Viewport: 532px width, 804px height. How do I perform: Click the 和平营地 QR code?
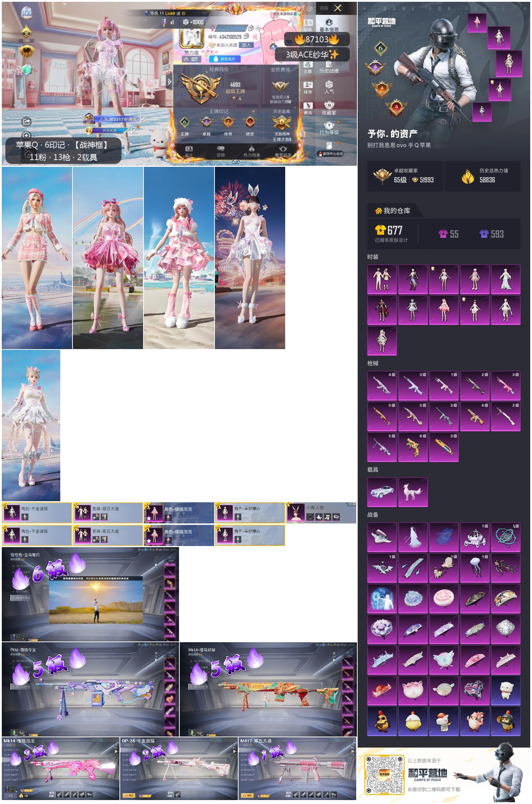point(384,775)
